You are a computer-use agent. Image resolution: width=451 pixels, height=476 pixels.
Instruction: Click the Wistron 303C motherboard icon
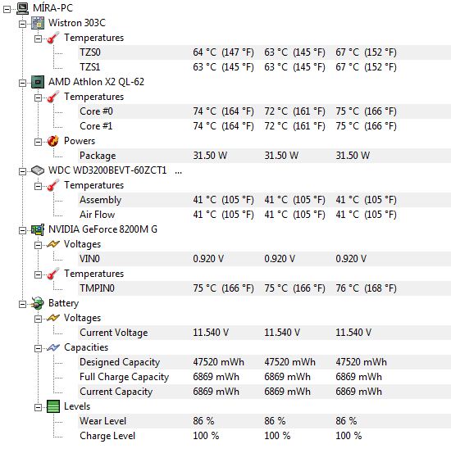tap(38, 23)
